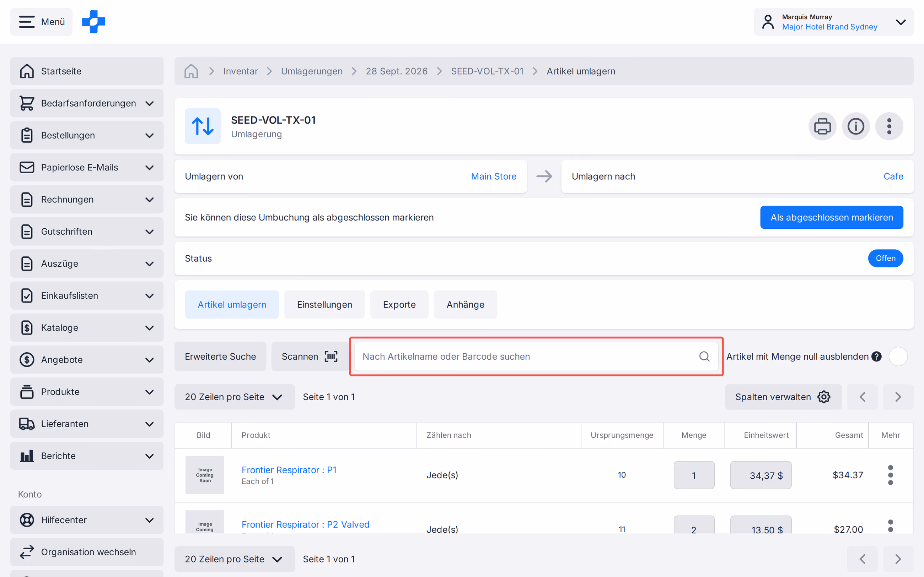Click the blue app logo
924x577 pixels.
click(93, 22)
